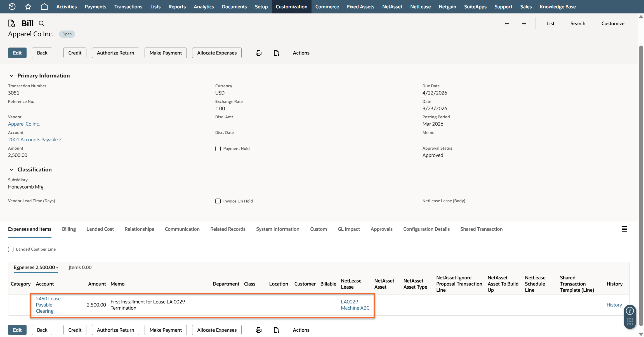
Task: Click the top Make Payment button
Action: click(x=166, y=53)
